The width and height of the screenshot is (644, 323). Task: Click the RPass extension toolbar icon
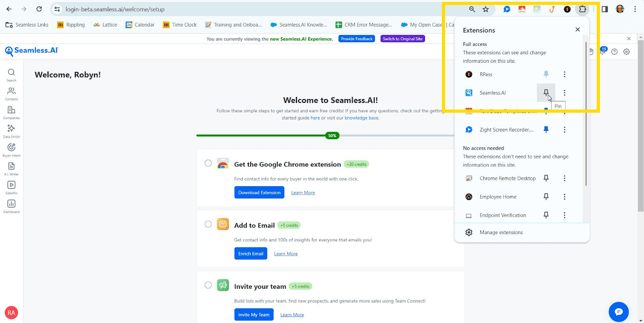567,9
